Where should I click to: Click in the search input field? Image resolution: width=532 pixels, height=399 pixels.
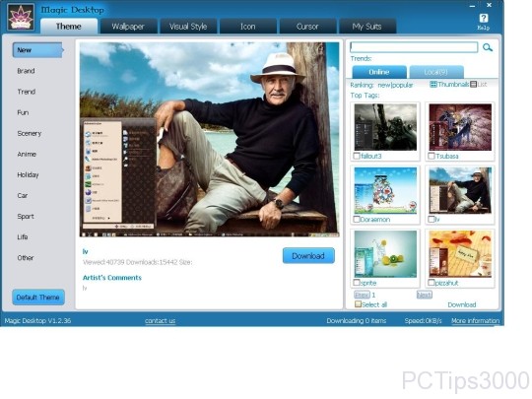[x=414, y=47]
